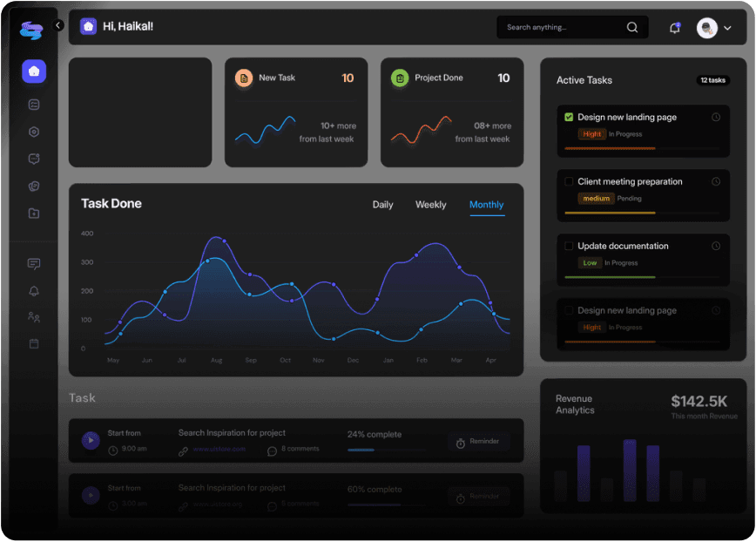Open the hexagon settings sidebar icon
The height and width of the screenshot is (542, 756).
click(x=34, y=132)
